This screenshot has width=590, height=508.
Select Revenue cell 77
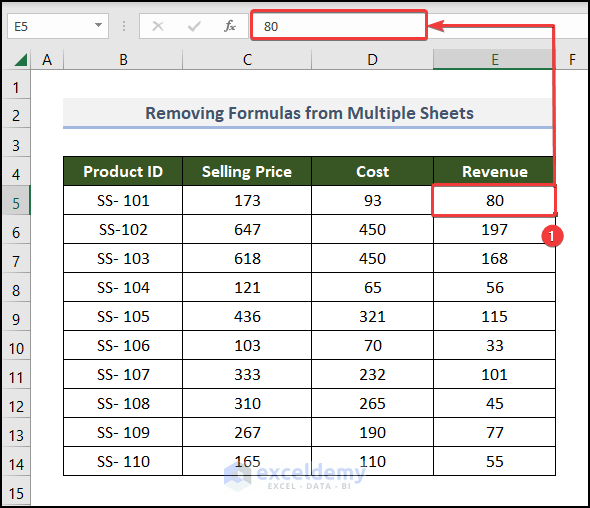[x=494, y=432]
